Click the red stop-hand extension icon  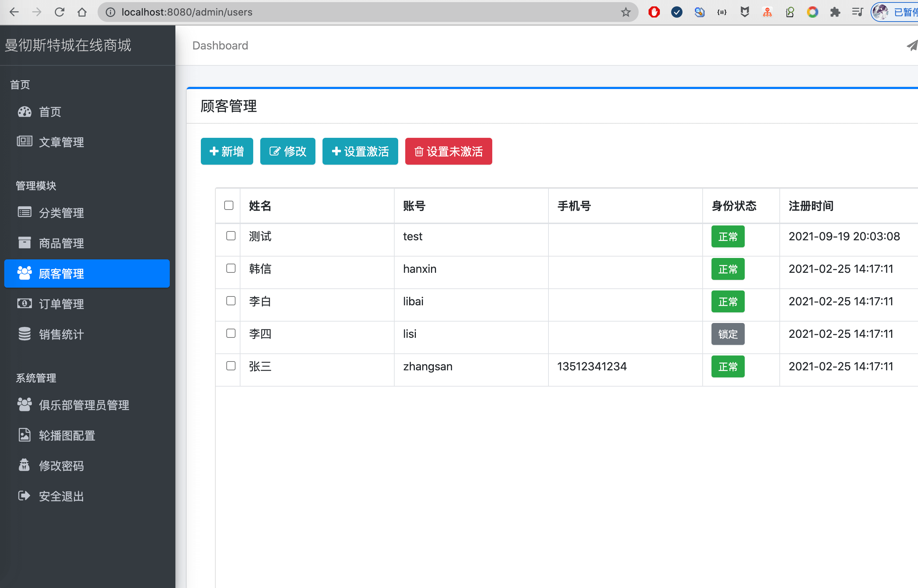tap(654, 12)
